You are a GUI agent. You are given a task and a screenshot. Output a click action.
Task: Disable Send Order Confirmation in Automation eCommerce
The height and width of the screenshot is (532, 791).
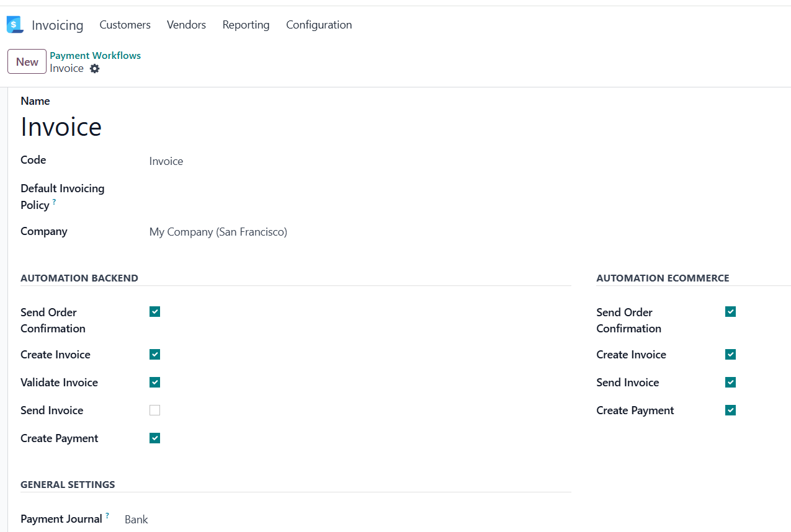coord(730,311)
